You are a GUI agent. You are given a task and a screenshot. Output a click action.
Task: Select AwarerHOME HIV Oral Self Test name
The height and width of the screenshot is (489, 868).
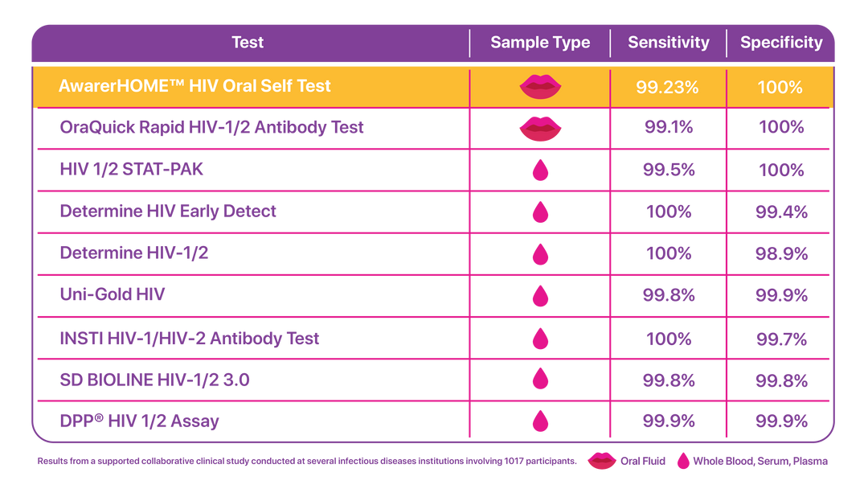tap(194, 86)
